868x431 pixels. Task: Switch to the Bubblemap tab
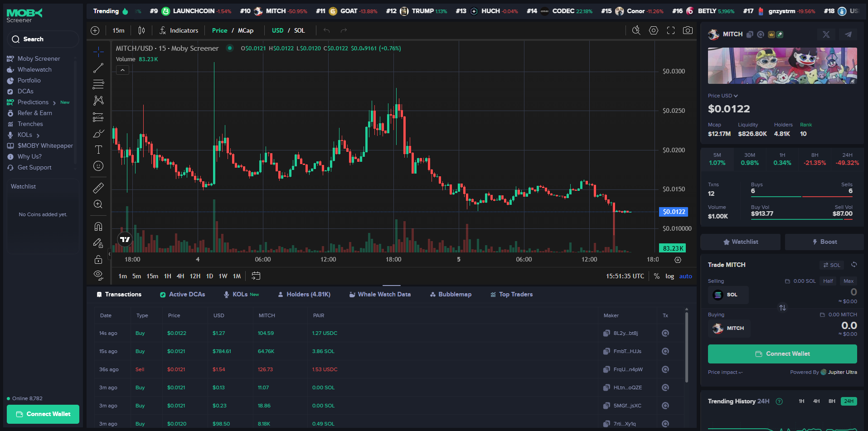click(451, 294)
